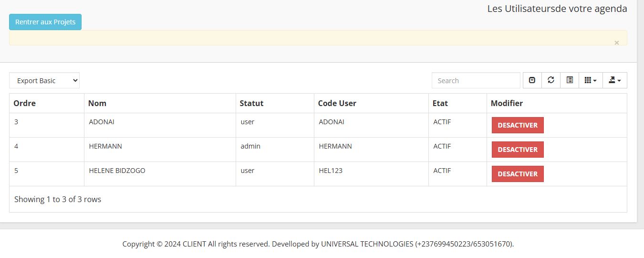Click the Rentrer aux Projets button

tap(45, 22)
